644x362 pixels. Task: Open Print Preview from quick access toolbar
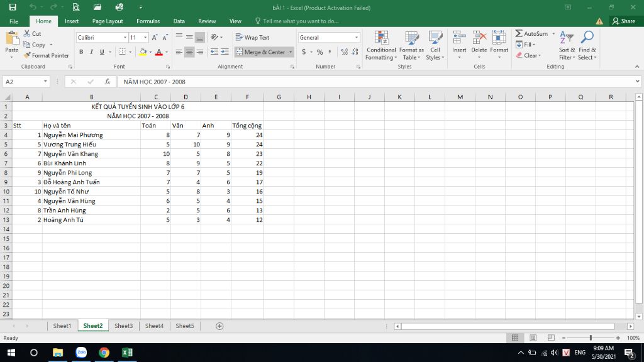[x=76, y=7]
